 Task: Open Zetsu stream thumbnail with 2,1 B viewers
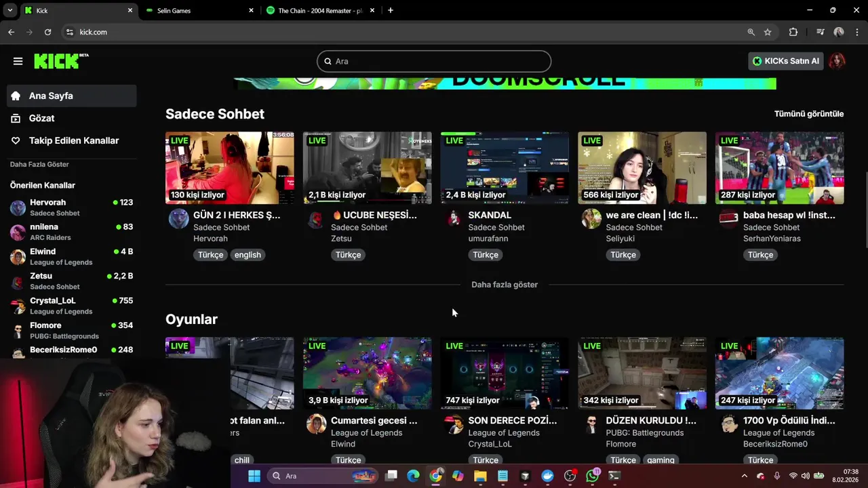(368, 167)
